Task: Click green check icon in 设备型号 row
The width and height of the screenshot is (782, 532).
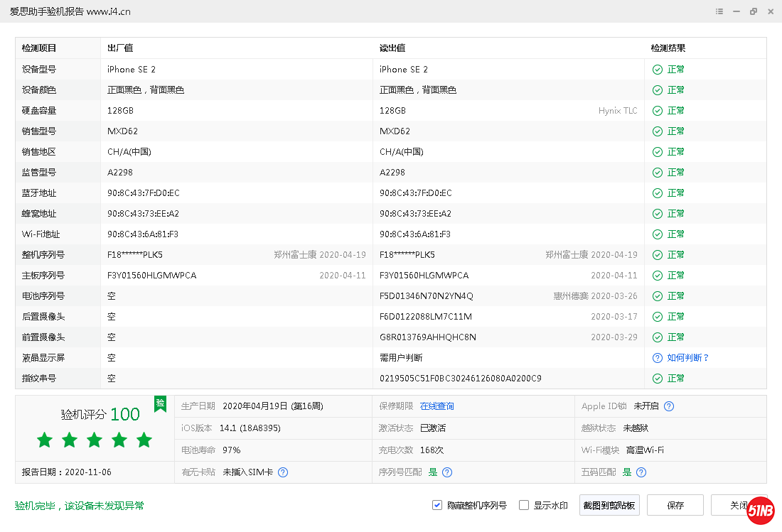Action: pos(657,70)
